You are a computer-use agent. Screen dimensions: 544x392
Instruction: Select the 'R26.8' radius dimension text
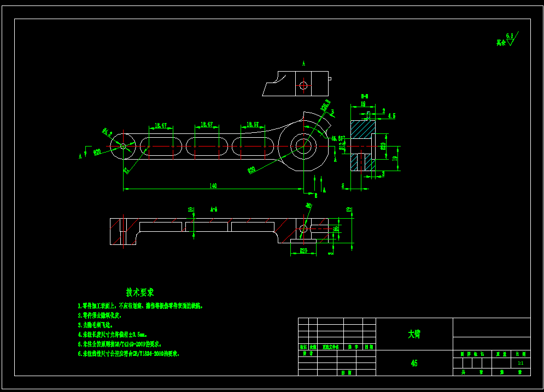(x=325, y=106)
